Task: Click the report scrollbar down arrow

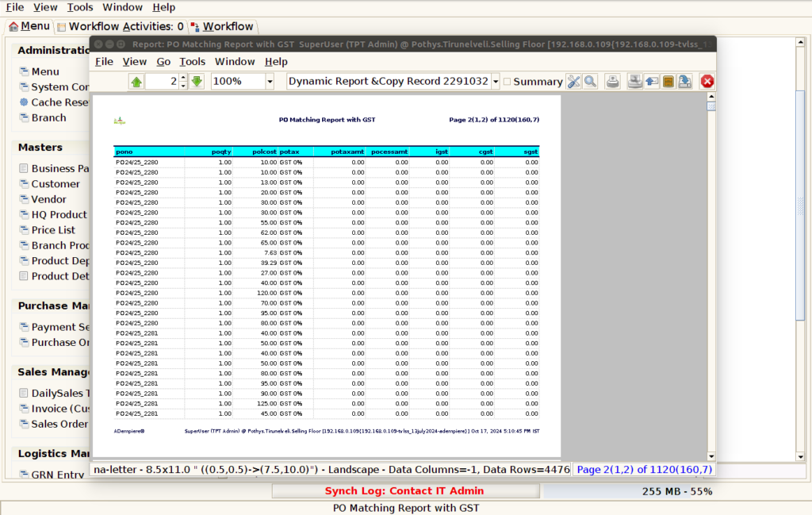Action: pos(711,456)
